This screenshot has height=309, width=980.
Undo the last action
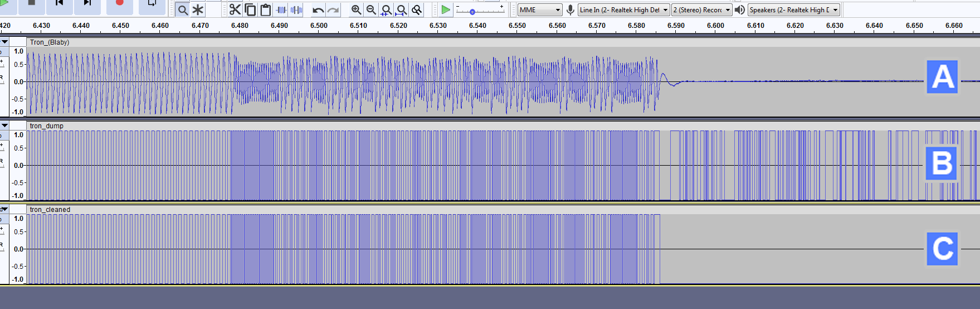[x=318, y=10]
